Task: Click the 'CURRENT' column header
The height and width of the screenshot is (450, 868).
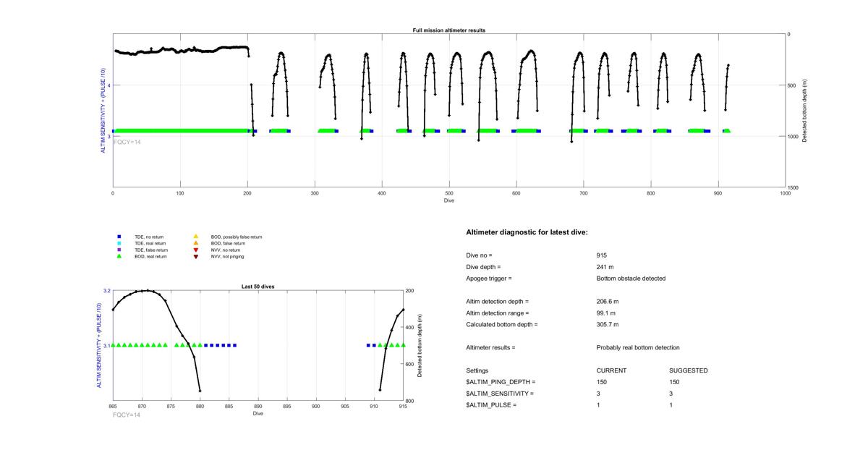Action: 611,370
